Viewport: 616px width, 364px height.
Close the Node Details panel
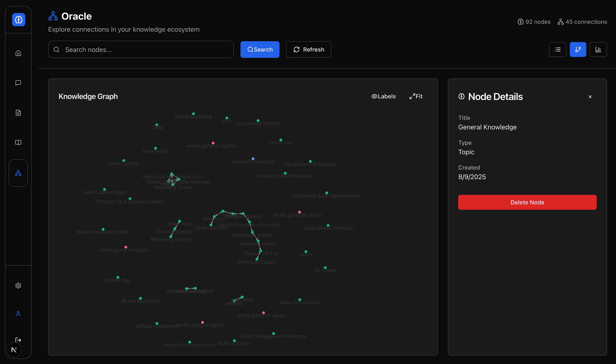(590, 97)
